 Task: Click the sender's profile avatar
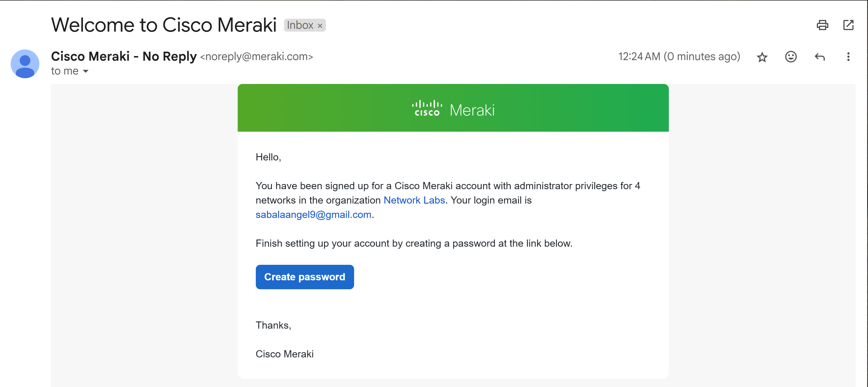[x=25, y=64]
